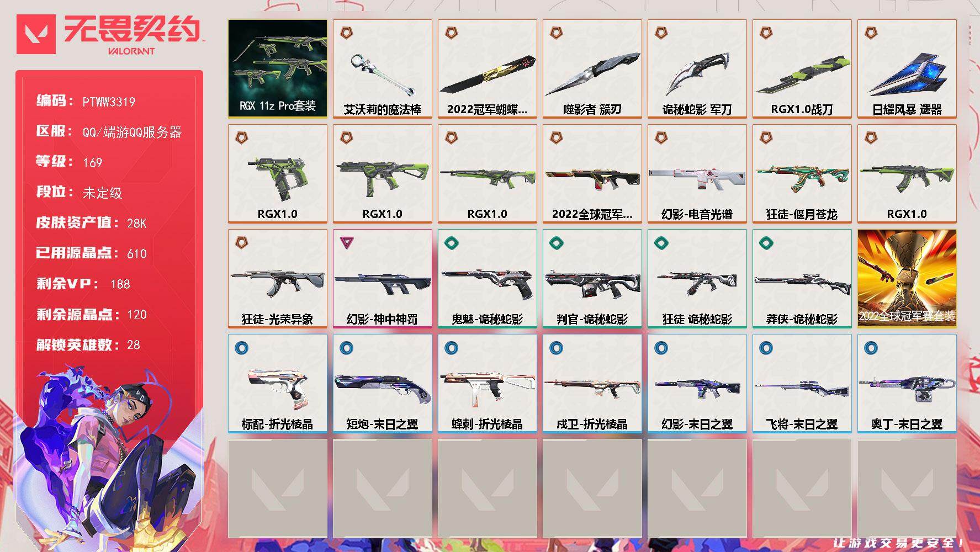This screenshot has width=980, height=552.
Task: Choose the 奥丁-末日之翼 machine gun skin
Action: click(x=907, y=383)
